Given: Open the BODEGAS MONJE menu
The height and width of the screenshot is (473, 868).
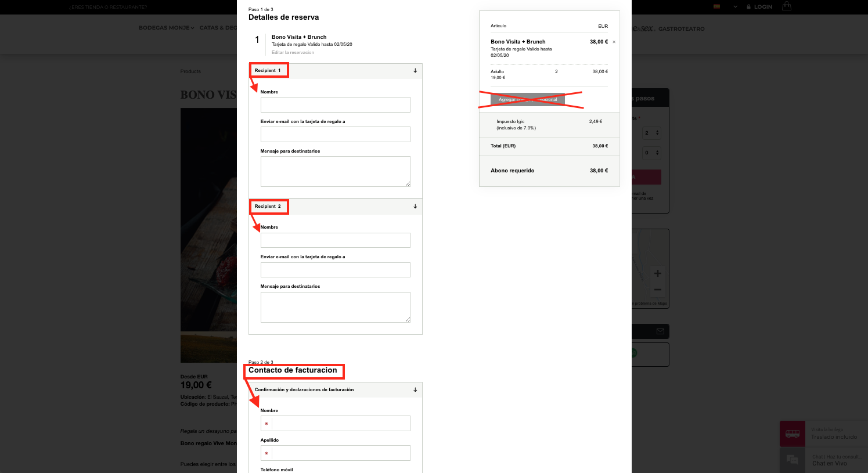Looking at the screenshot, I should click(x=166, y=28).
